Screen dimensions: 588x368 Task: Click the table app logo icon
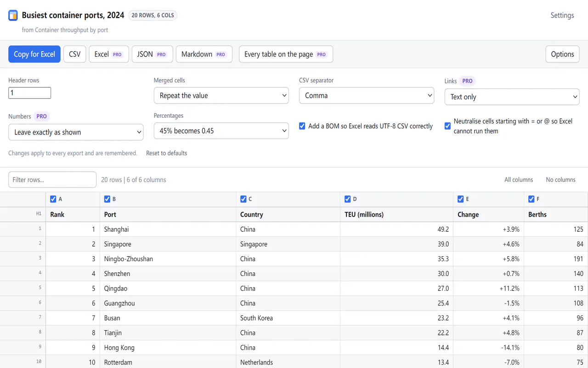[13, 15]
